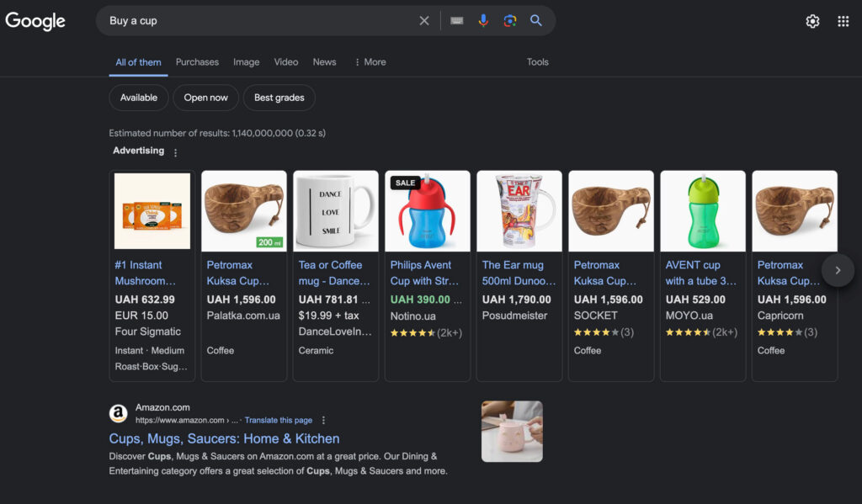
Task: Click the UAH 632.99 price
Action: point(145,300)
